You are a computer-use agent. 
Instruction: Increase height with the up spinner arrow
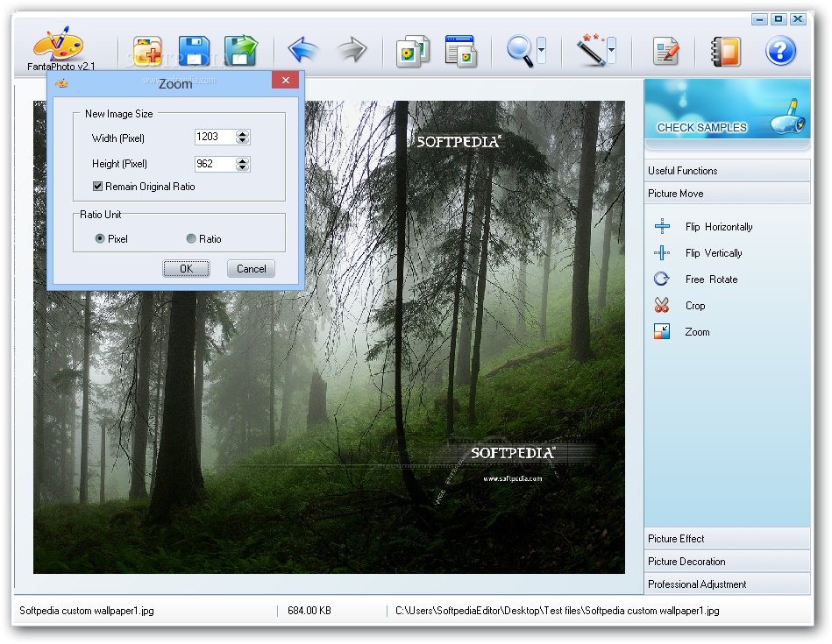click(x=243, y=160)
